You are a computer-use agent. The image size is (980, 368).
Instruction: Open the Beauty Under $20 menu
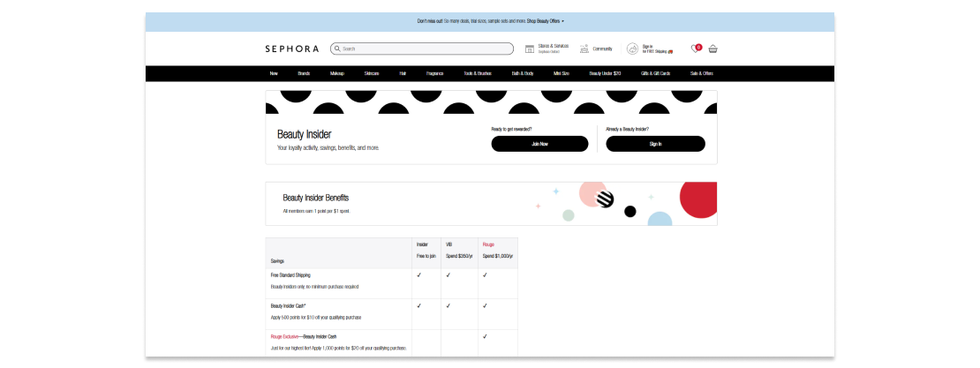click(x=605, y=74)
